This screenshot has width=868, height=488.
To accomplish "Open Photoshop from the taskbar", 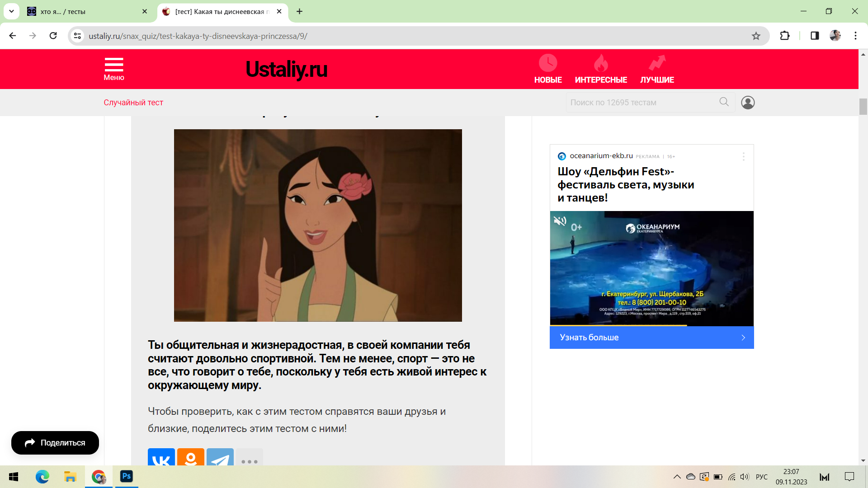I will (127, 477).
